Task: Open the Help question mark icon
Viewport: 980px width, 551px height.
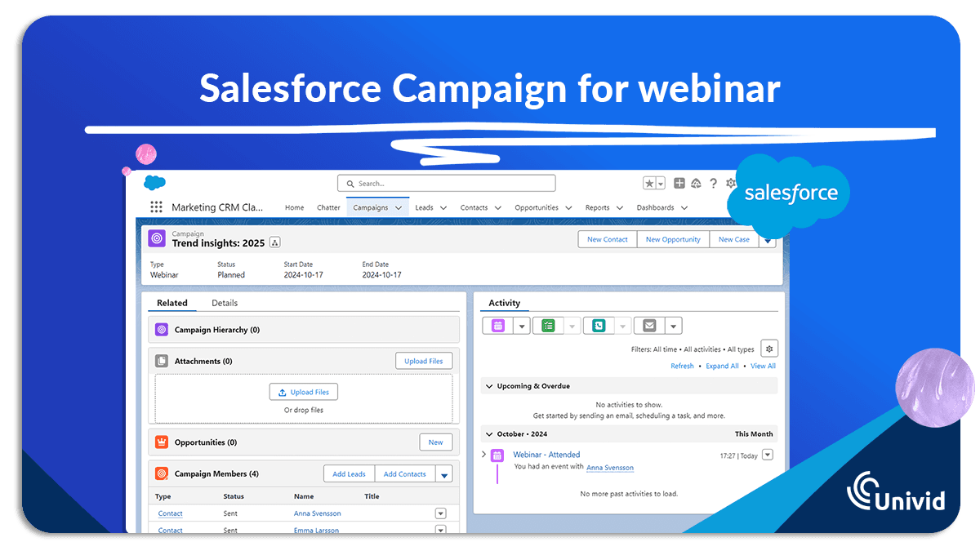Action: (x=713, y=184)
